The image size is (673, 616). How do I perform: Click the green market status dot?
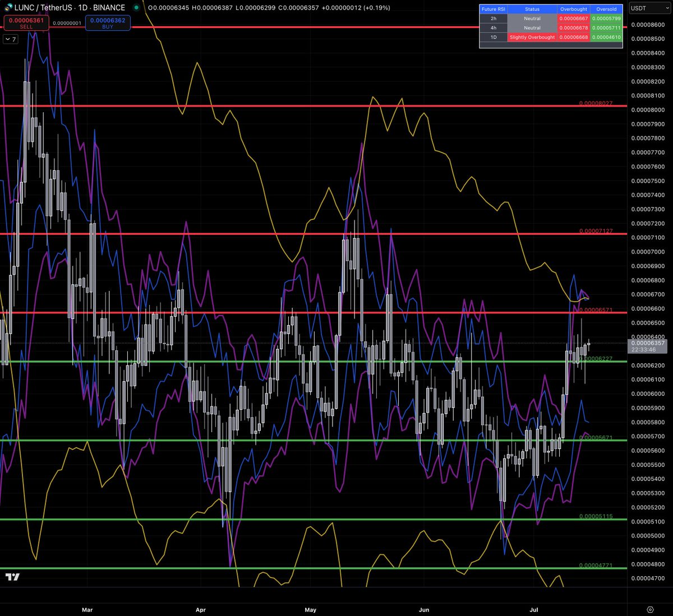[x=136, y=8]
